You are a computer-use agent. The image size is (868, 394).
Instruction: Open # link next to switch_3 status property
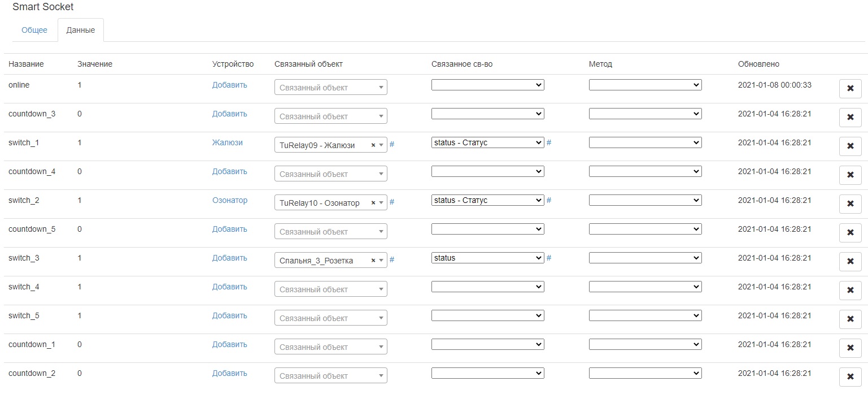click(549, 258)
